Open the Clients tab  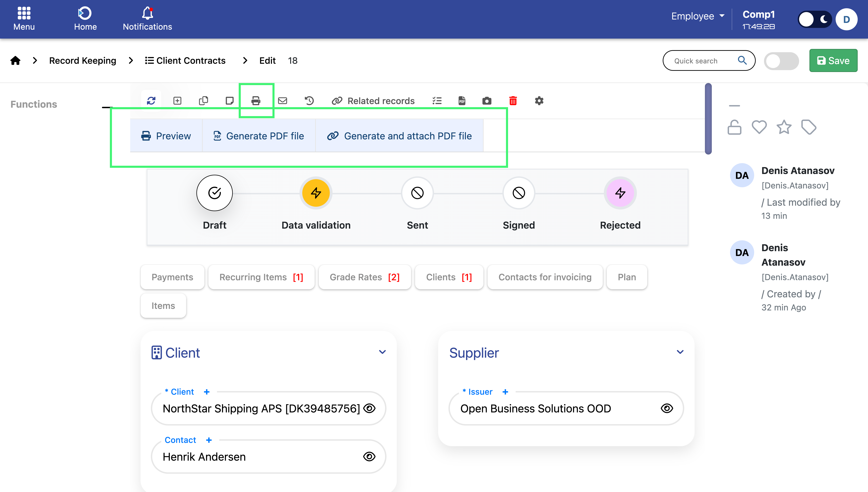(449, 277)
